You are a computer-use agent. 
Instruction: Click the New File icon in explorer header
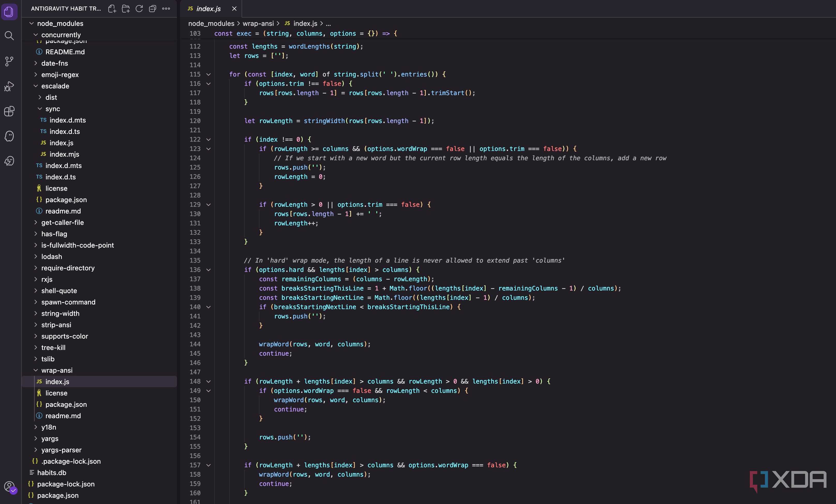pyautogui.click(x=112, y=9)
